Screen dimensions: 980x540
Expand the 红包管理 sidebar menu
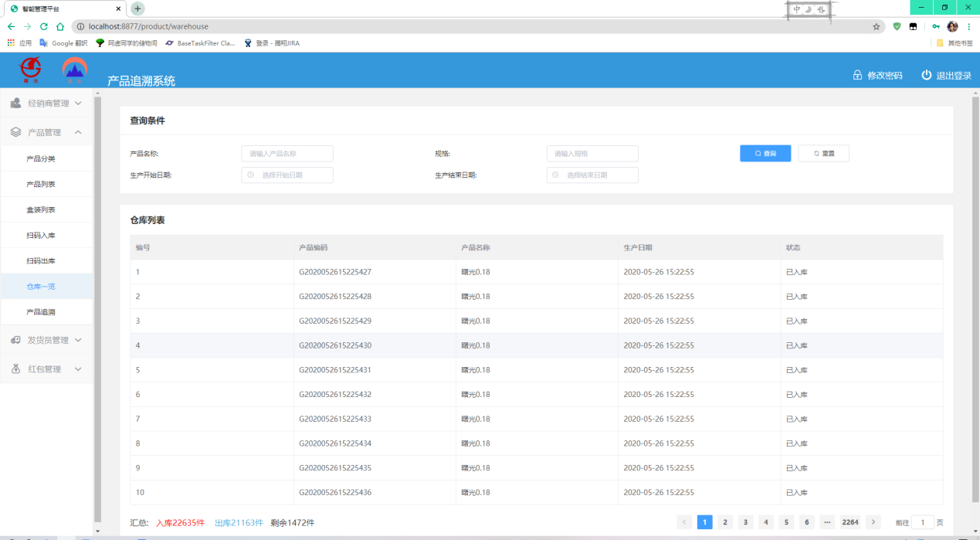coord(47,369)
